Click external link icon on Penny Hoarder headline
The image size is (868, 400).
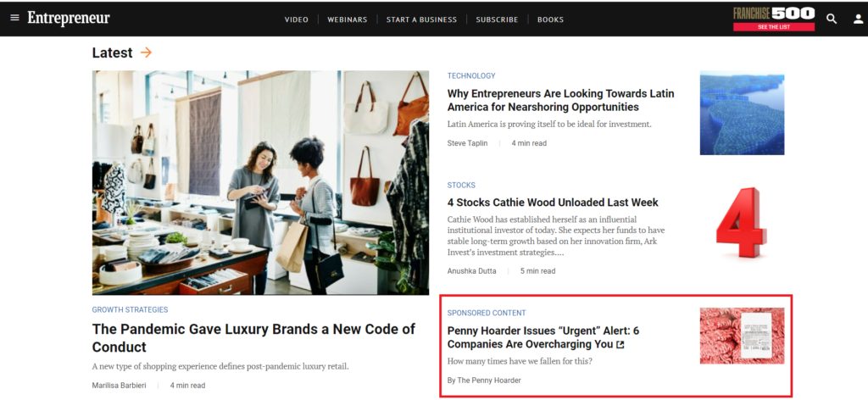click(x=620, y=345)
